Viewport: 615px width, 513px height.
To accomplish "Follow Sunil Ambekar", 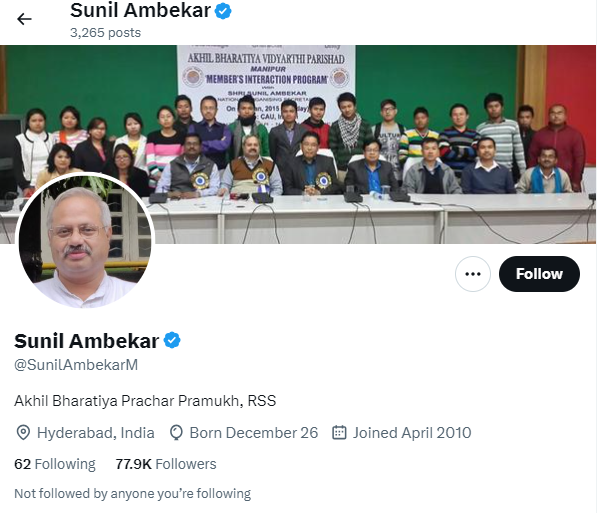I will [539, 274].
